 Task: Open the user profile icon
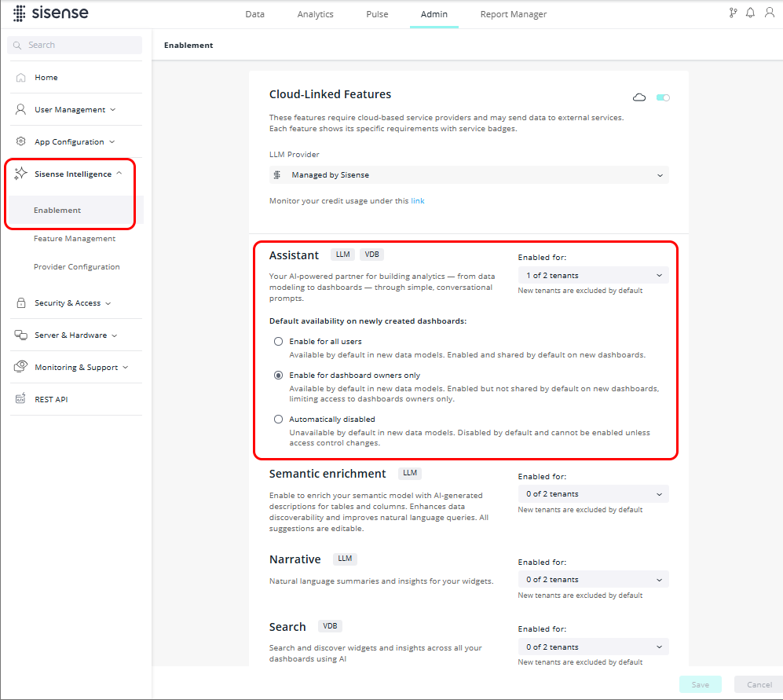click(770, 13)
